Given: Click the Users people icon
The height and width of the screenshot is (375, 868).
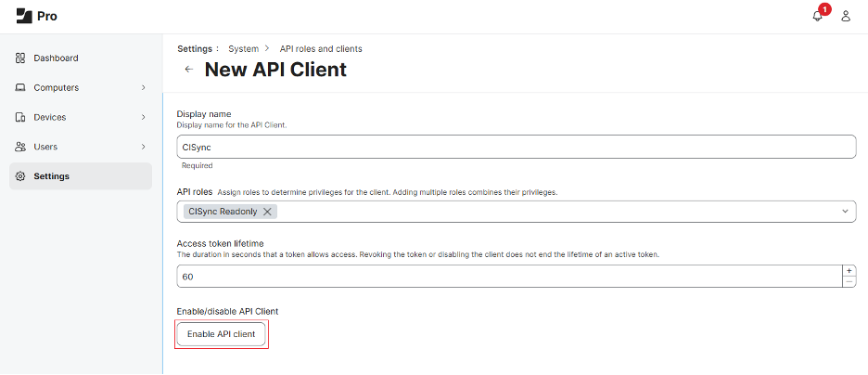Looking at the screenshot, I should (x=20, y=147).
